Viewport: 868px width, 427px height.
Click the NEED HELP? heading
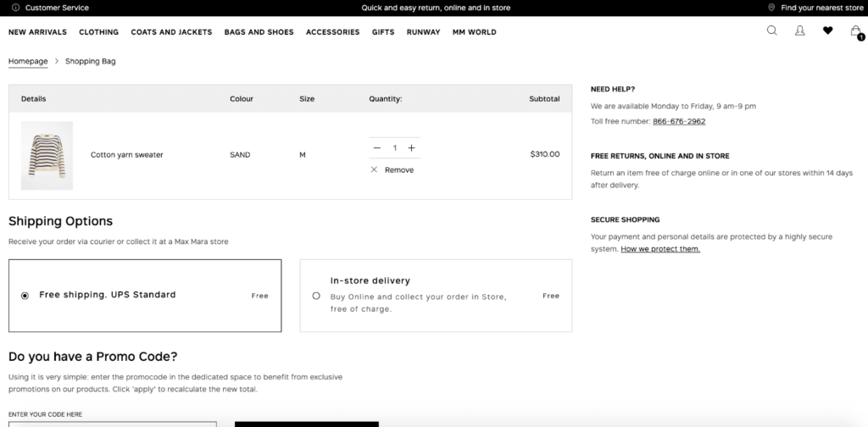[613, 89]
